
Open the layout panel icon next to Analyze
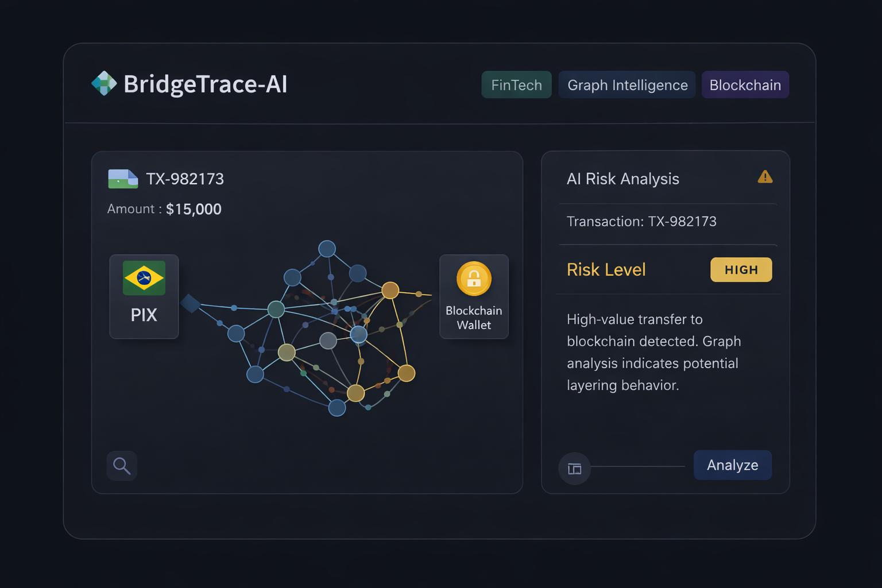click(574, 469)
